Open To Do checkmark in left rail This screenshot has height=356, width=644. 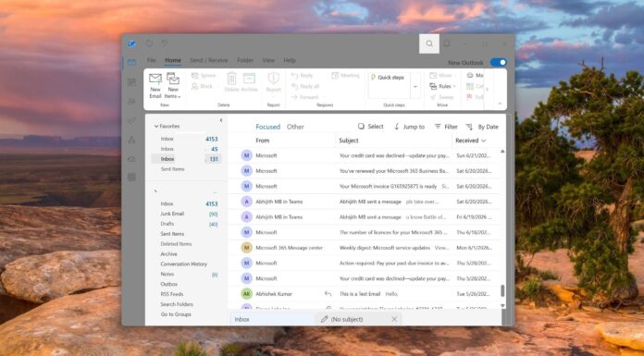coord(131,120)
